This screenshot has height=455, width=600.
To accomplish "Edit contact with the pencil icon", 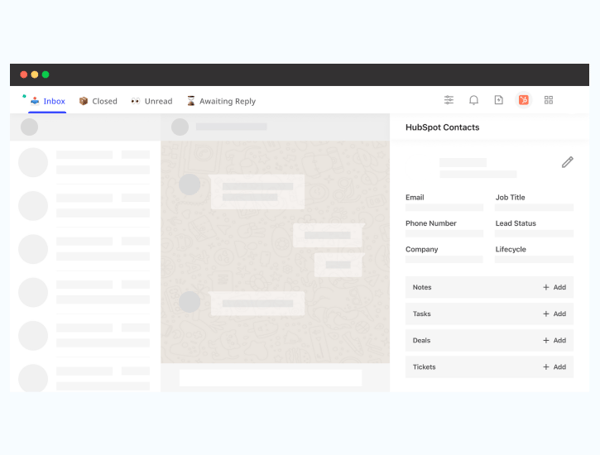I will pyautogui.click(x=567, y=162).
